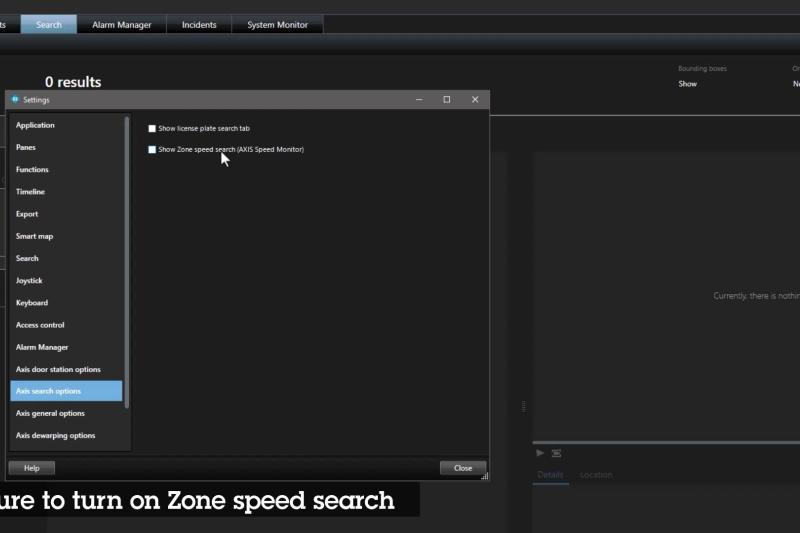Image resolution: width=800 pixels, height=533 pixels.
Task: Click the Help button in Settings
Action: coord(32,468)
